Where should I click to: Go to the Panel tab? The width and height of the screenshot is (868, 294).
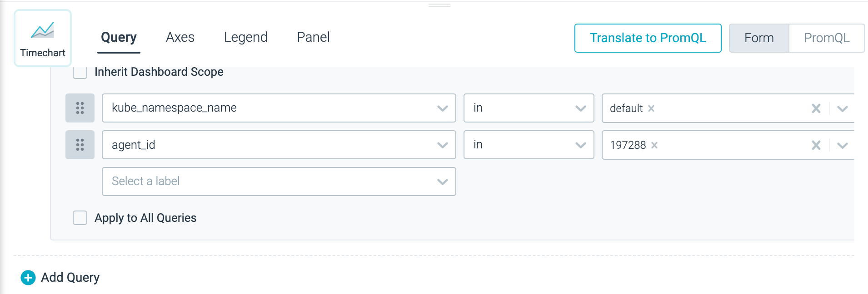[314, 37]
